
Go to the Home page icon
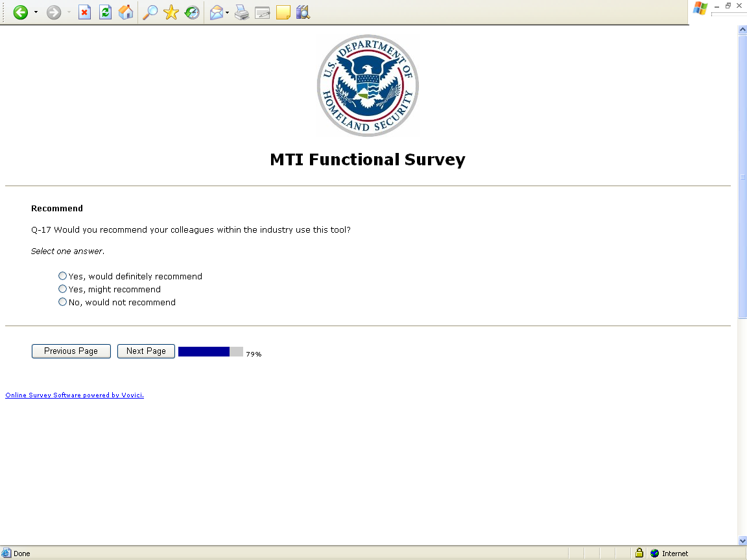(126, 12)
